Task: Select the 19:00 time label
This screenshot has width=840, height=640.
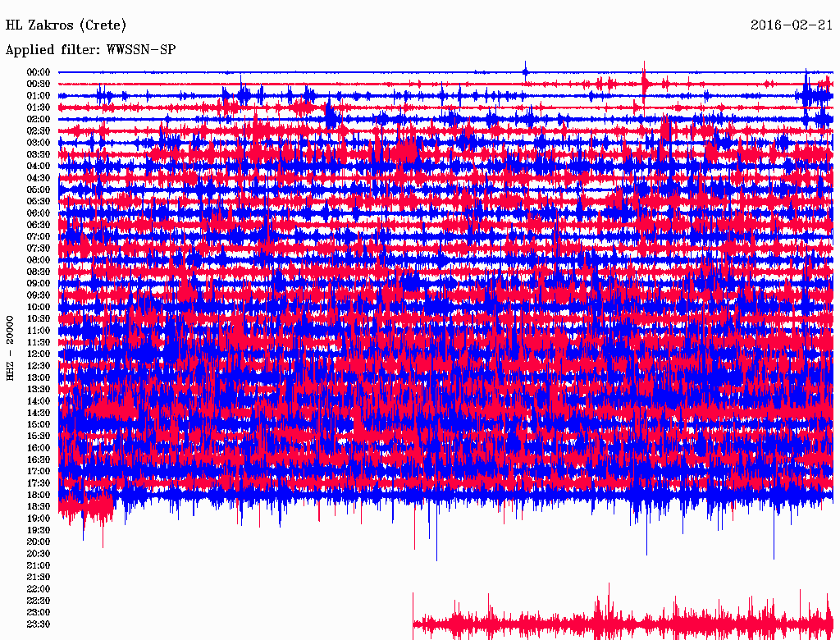Action: pyautogui.click(x=39, y=519)
